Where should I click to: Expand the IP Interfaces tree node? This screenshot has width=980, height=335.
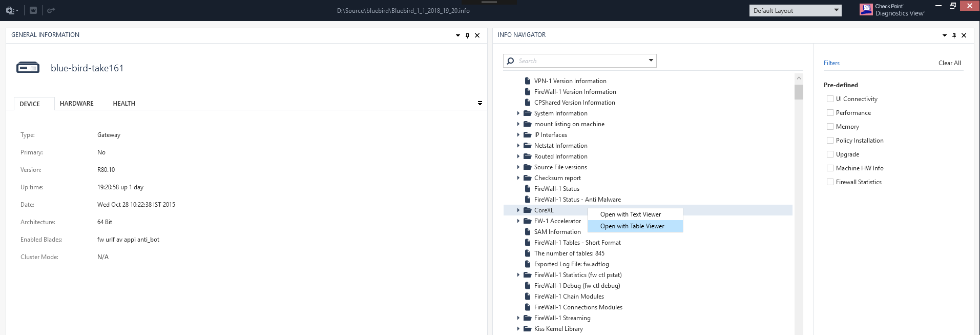(518, 135)
